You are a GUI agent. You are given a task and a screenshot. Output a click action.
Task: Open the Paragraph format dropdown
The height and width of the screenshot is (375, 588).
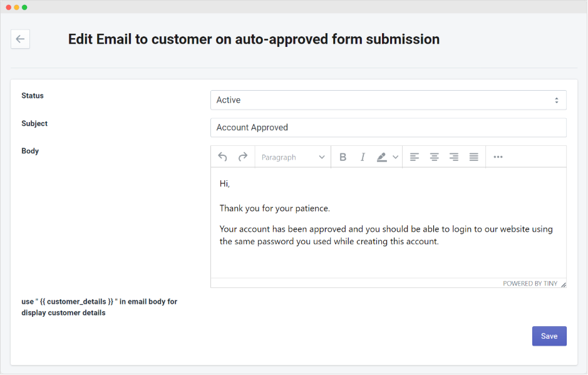pos(293,157)
